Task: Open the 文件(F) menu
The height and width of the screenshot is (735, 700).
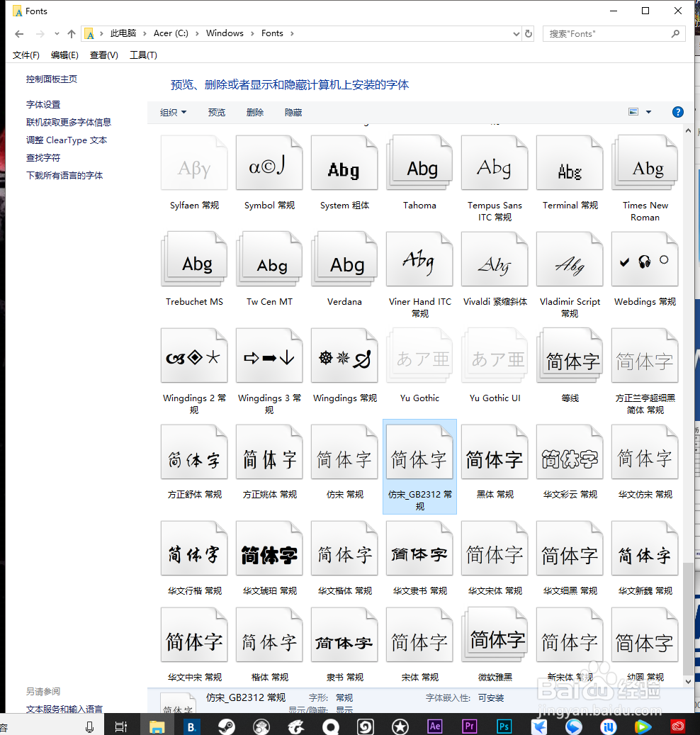Action: [26, 55]
